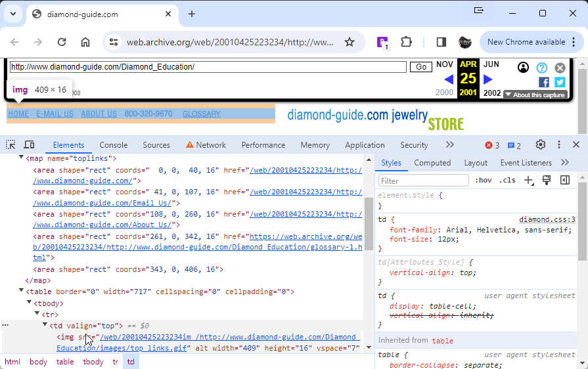Screen dimensions: 588x369
Task: Click the Go button in Wayback toolbar
Action: tap(420, 67)
